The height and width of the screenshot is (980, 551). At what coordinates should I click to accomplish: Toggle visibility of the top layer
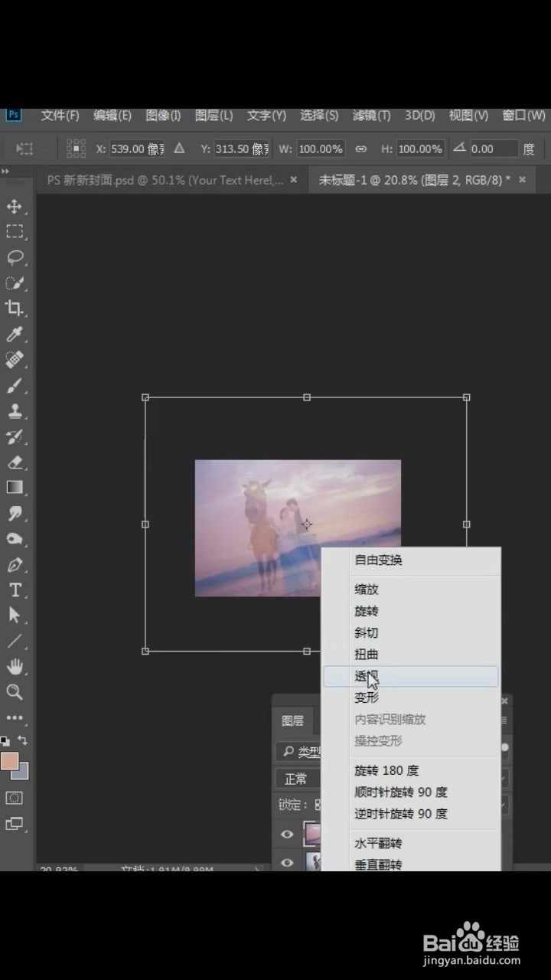pyautogui.click(x=287, y=834)
